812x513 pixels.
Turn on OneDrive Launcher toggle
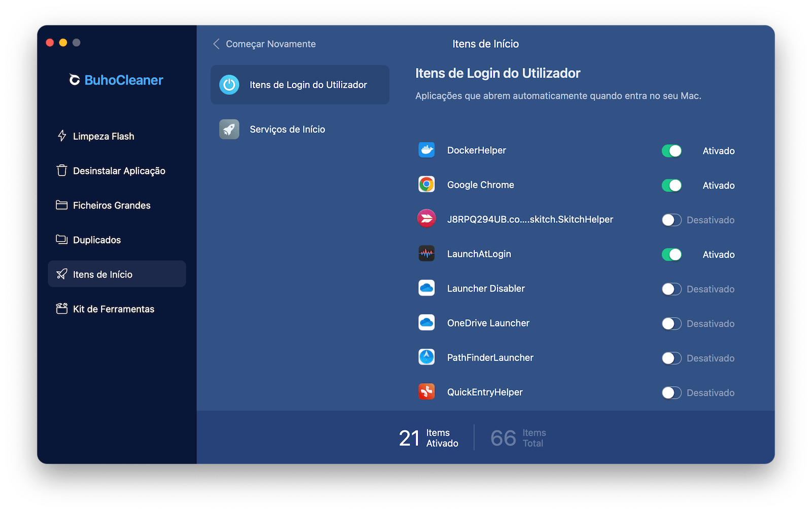(x=671, y=323)
